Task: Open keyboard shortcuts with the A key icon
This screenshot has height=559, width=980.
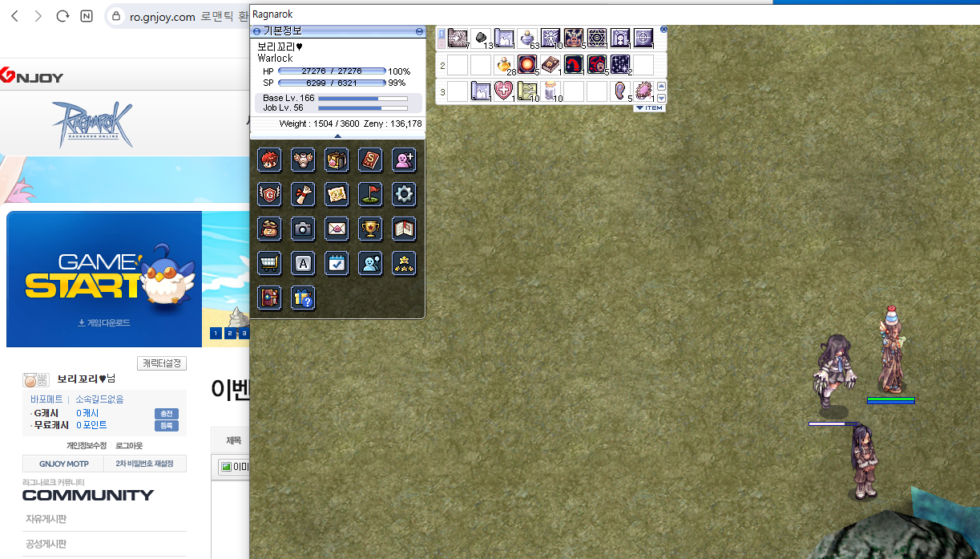Action: [303, 263]
